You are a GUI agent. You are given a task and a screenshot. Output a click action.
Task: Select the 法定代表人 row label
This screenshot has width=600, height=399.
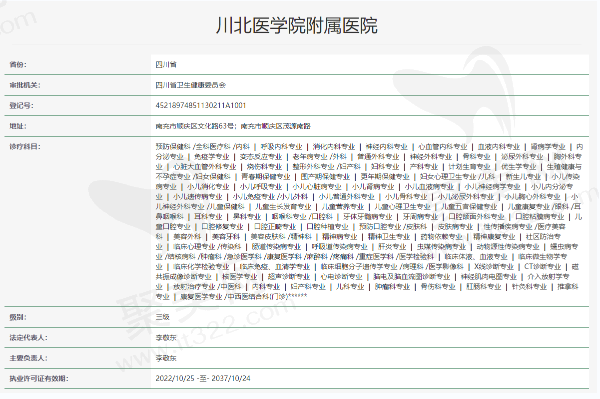[x=28, y=338]
